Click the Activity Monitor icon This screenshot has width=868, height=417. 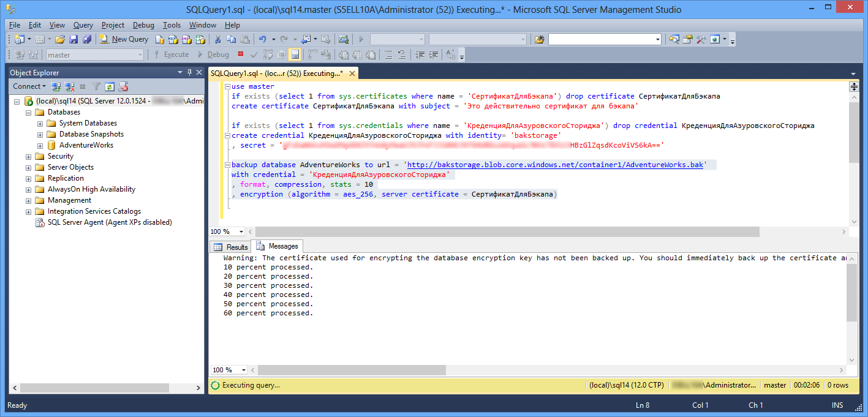[343, 39]
